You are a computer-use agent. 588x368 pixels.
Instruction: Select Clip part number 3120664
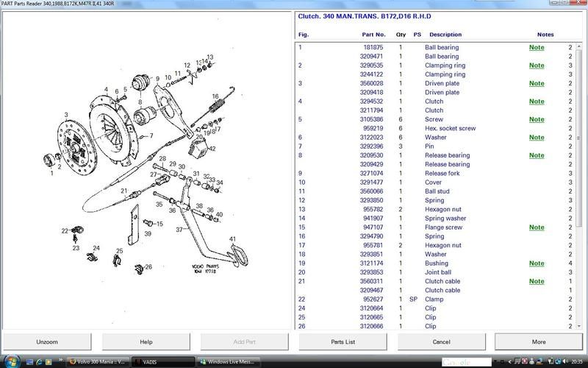(435, 308)
